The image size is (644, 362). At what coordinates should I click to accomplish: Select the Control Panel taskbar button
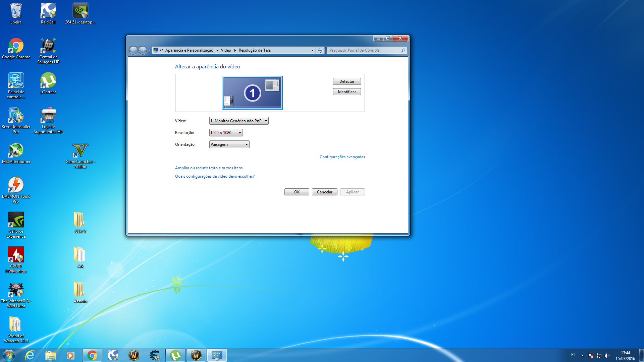tap(217, 355)
